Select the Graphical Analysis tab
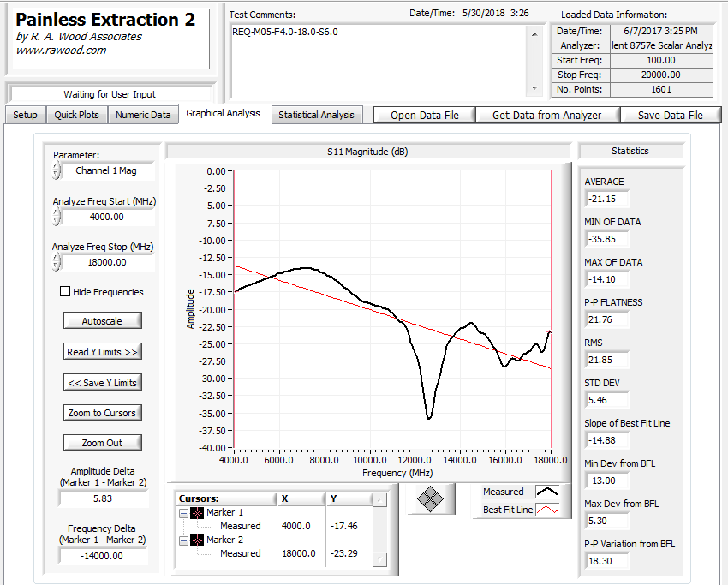 pyautogui.click(x=223, y=113)
